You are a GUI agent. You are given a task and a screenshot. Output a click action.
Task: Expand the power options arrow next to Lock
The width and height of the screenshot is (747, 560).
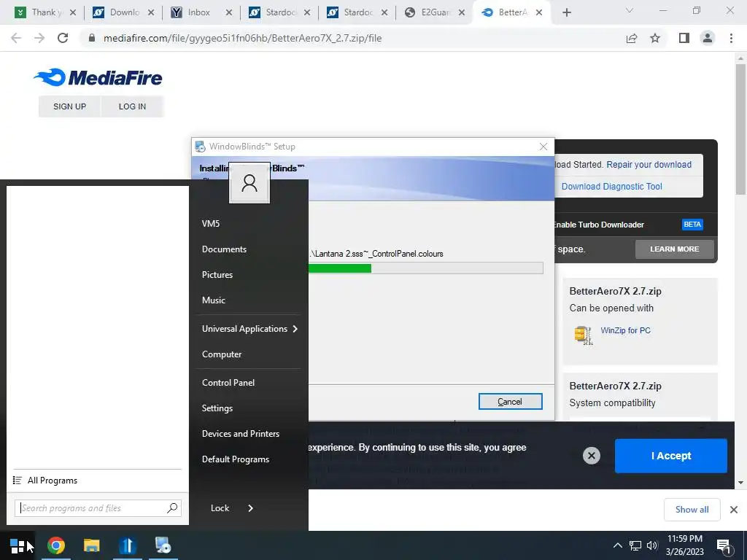pos(251,508)
